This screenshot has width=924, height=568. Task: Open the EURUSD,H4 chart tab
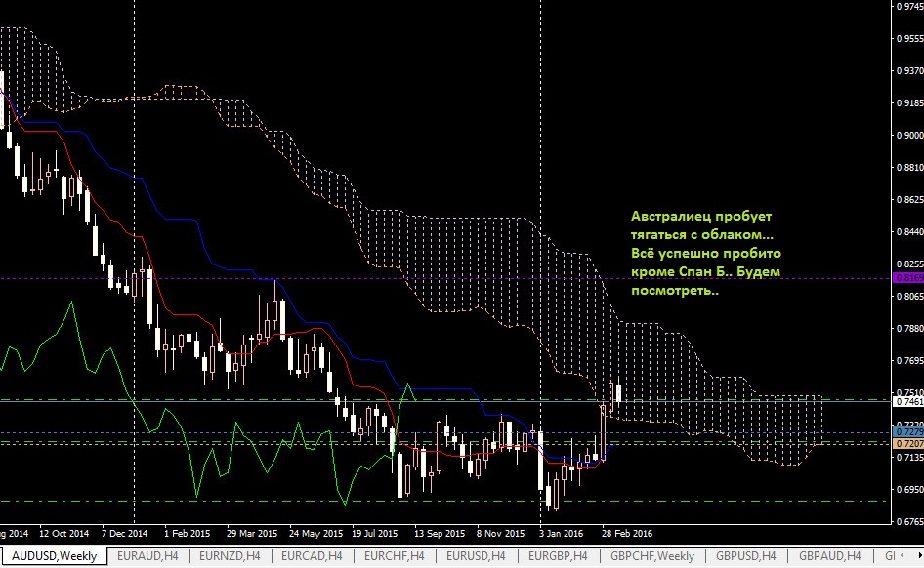(476, 556)
